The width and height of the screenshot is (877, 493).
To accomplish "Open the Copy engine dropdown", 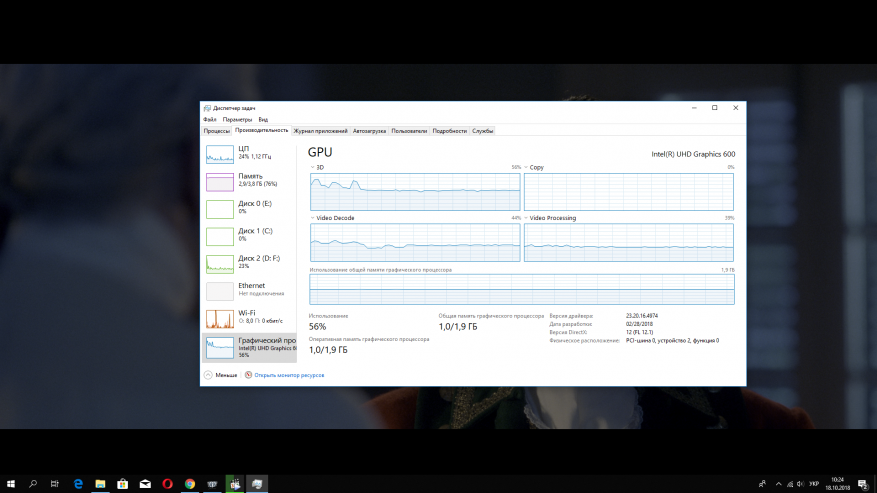I will tap(534, 167).
